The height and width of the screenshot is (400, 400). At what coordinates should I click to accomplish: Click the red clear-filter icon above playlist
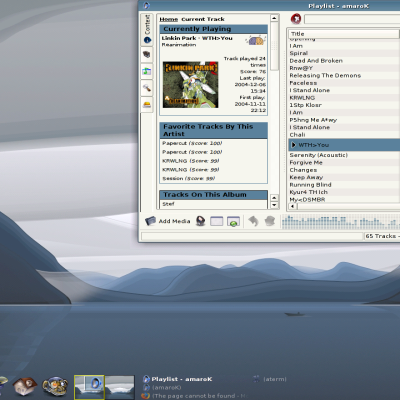click(296, 19)
